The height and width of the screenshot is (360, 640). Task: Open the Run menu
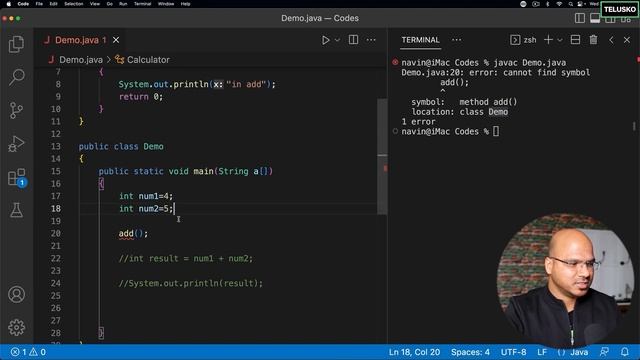123,4
